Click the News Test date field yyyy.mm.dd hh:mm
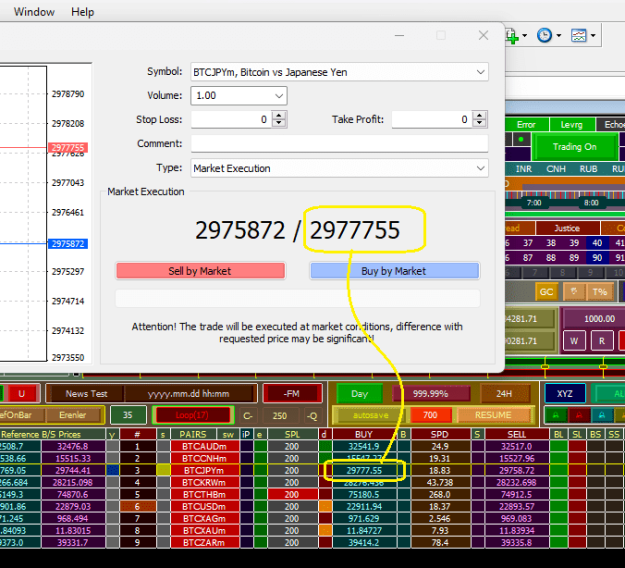The width and height of the screenshot is (625, 568). (189, 394)
